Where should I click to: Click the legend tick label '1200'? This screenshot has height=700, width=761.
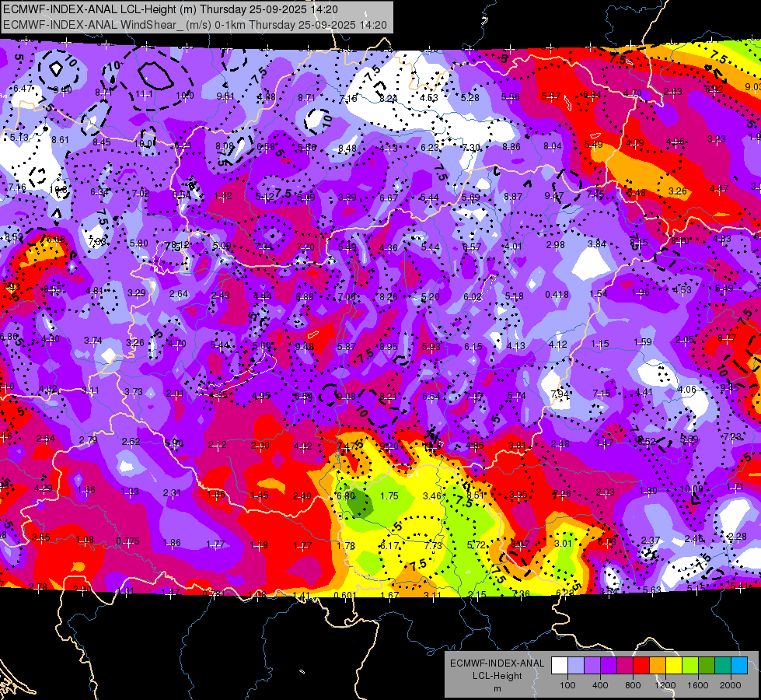(x=665, y=685)
